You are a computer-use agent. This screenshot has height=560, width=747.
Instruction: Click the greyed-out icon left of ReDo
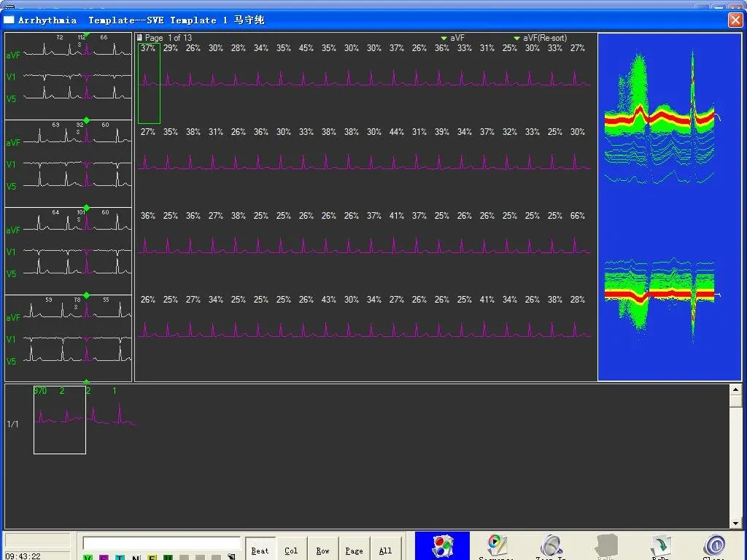[x=606, y=546]
